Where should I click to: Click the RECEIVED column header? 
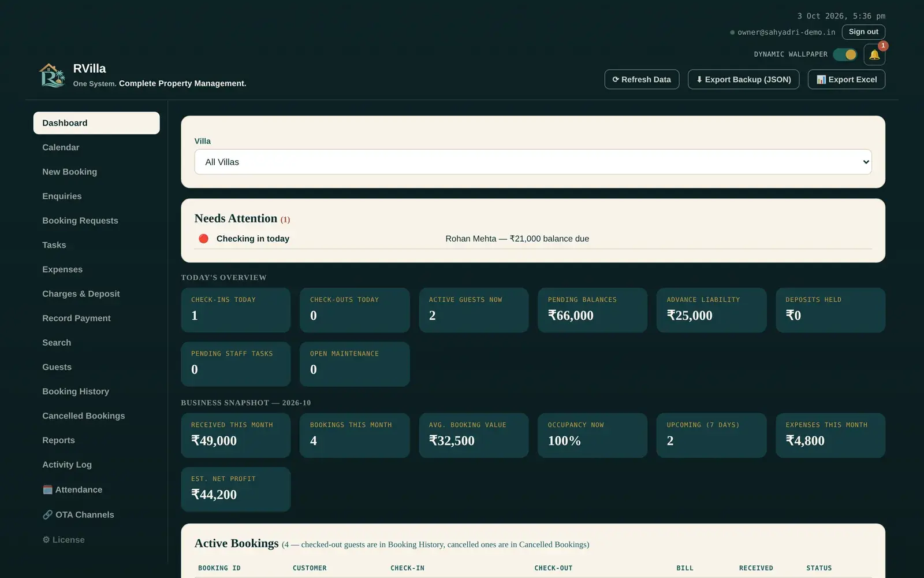756,568
